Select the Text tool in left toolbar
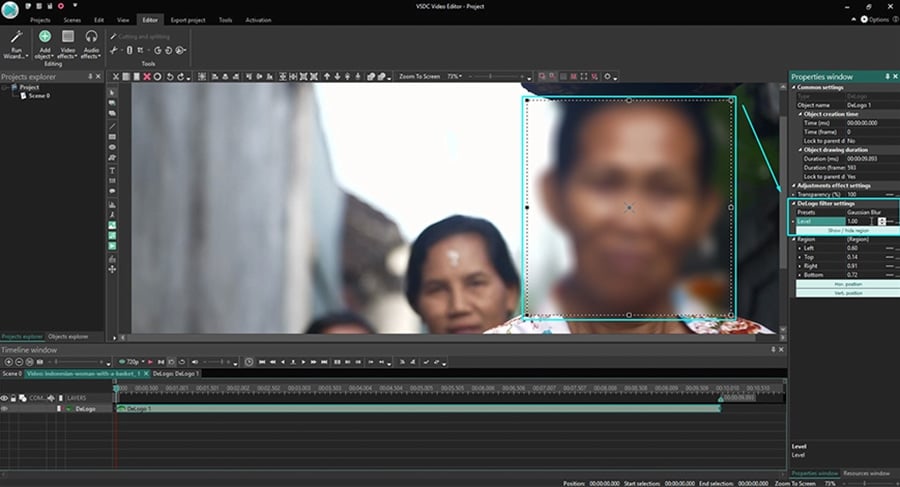Screen dimensions: 900x487 111,170
